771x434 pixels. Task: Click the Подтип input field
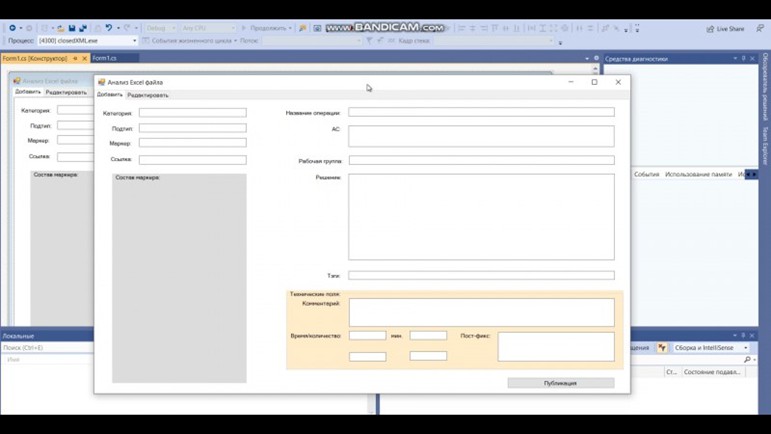193,128
